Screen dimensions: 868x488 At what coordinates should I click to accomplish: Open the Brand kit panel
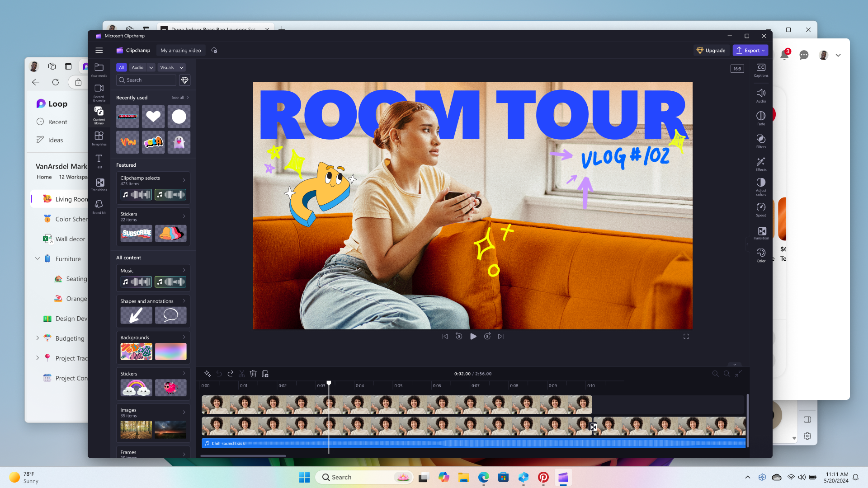pos(99,206)
